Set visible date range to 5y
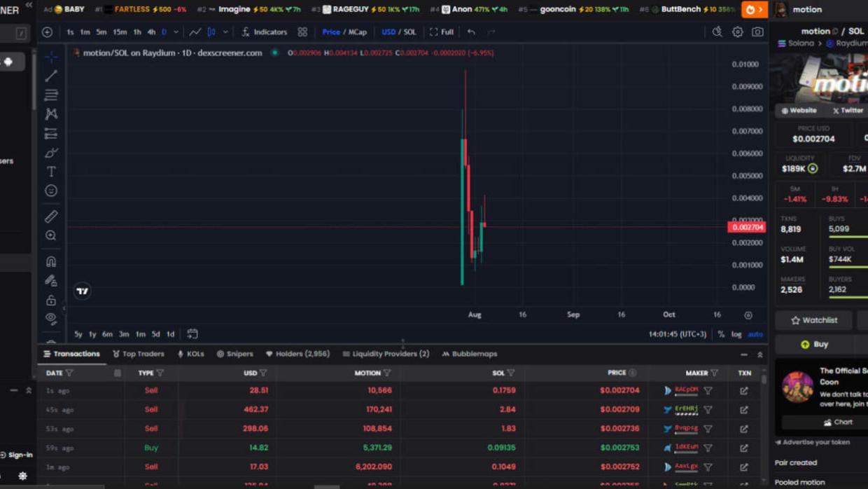This screenshot has width=868, height=489. point(78,334)
